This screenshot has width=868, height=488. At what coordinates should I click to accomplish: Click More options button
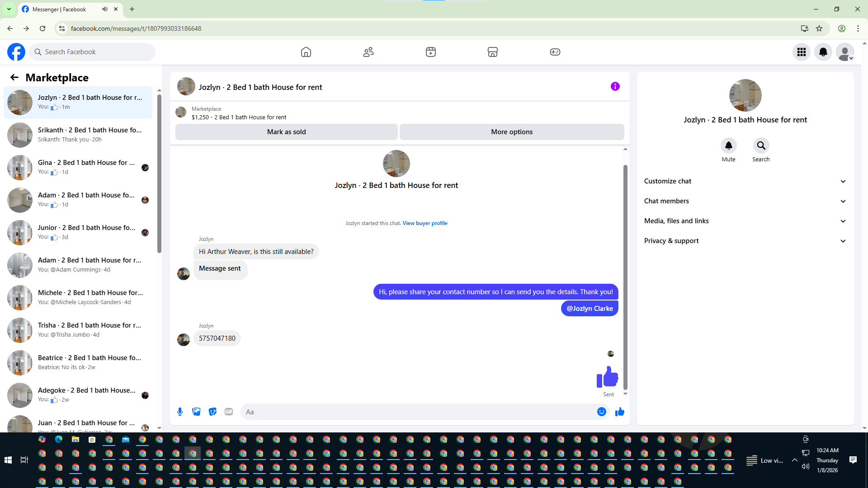tap(512, 132)
